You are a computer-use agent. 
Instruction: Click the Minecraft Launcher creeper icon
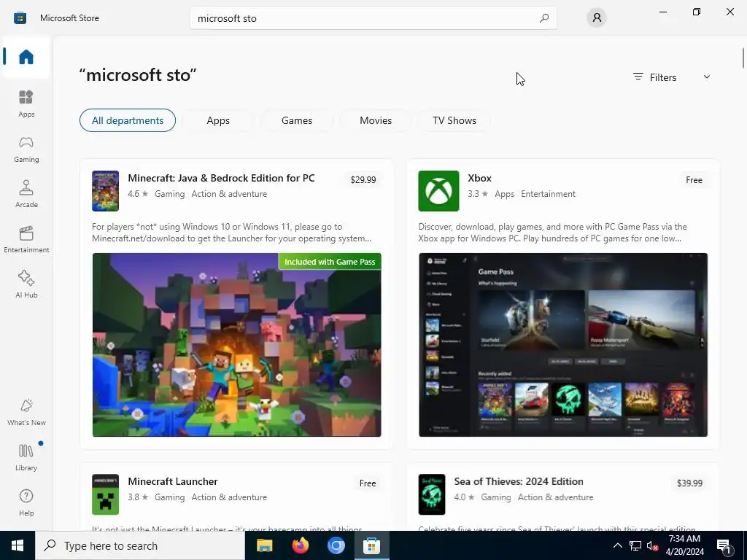(105, 494)
